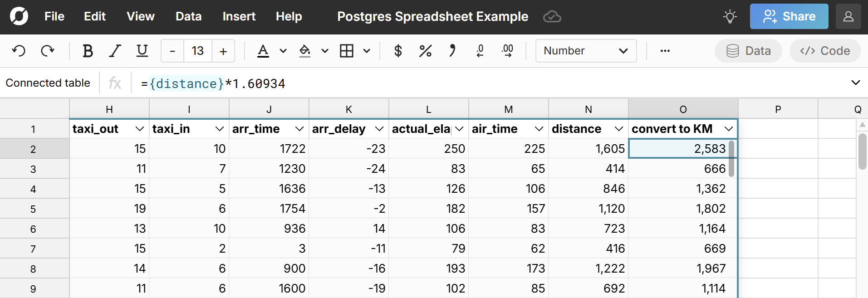Expand the distance column filter dropdown
The height and width of the screenshot is (298, 868).
618,129
